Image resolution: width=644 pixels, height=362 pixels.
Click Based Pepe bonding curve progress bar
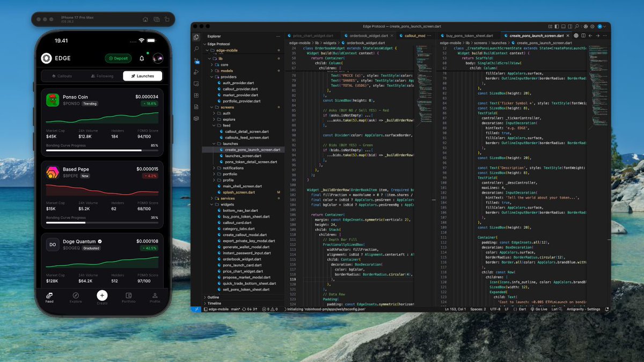(102, 223)
